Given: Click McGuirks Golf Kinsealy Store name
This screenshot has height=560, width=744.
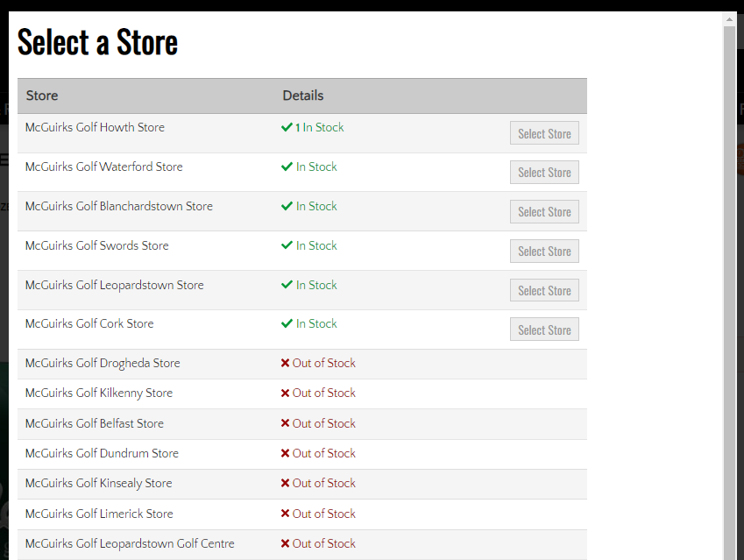Looking at the screenshot, I should (99, 483).
